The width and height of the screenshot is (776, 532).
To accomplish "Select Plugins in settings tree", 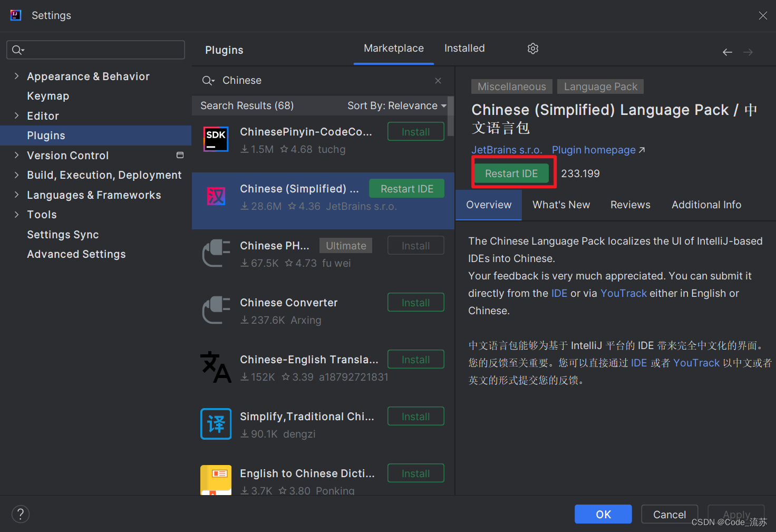I will pos(95,136).
